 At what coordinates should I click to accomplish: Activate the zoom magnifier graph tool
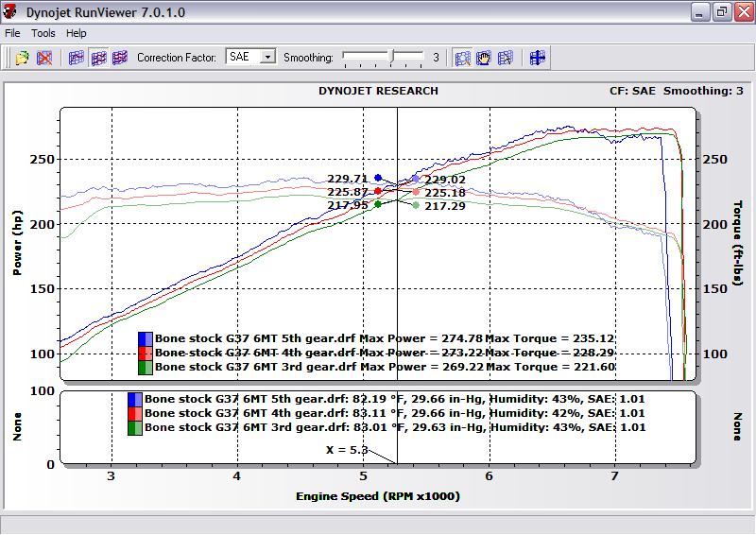pyautogui.click(x=462, y=58)
